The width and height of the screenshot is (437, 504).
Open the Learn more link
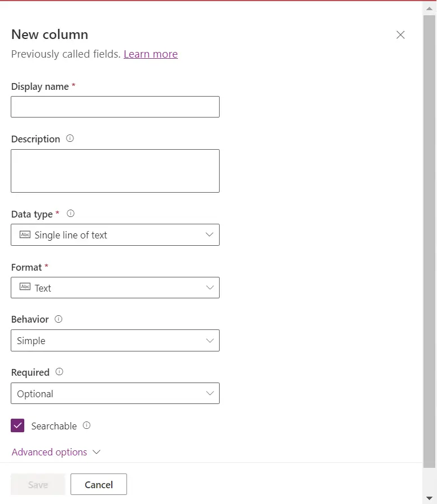click(150, 54)
